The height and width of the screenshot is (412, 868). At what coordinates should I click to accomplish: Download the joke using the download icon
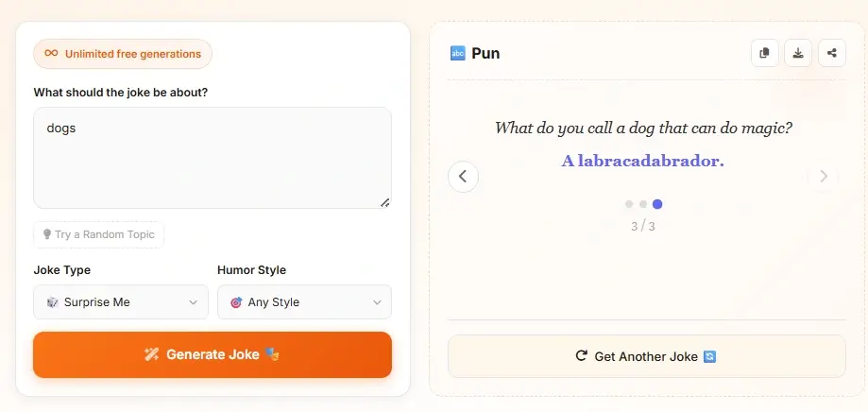[x=798, y=53]
